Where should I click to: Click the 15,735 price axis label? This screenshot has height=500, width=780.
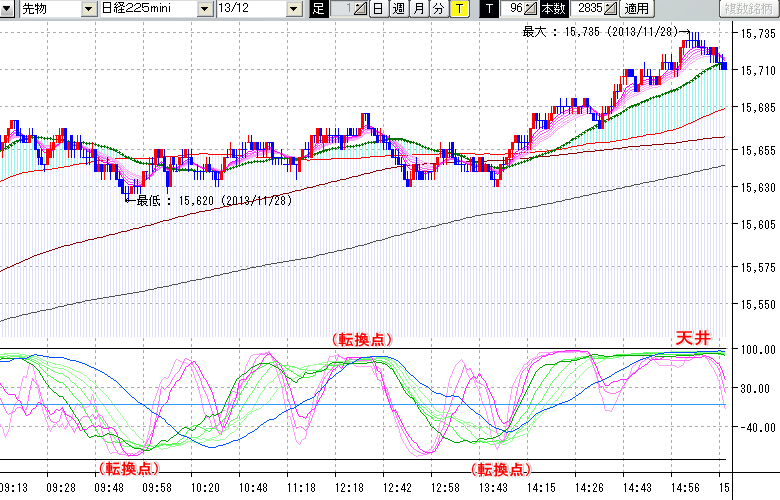pyautogui.click(x=758, y=34)
